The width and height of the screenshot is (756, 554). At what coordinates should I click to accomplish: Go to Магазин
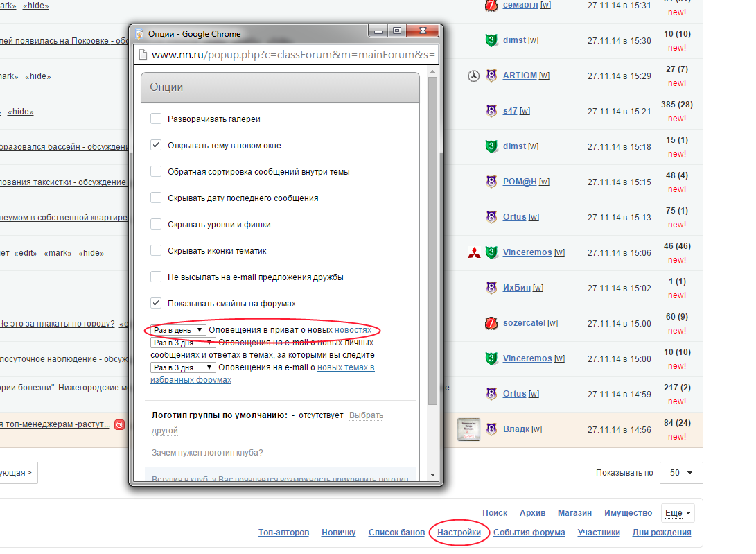pos(574,513)
